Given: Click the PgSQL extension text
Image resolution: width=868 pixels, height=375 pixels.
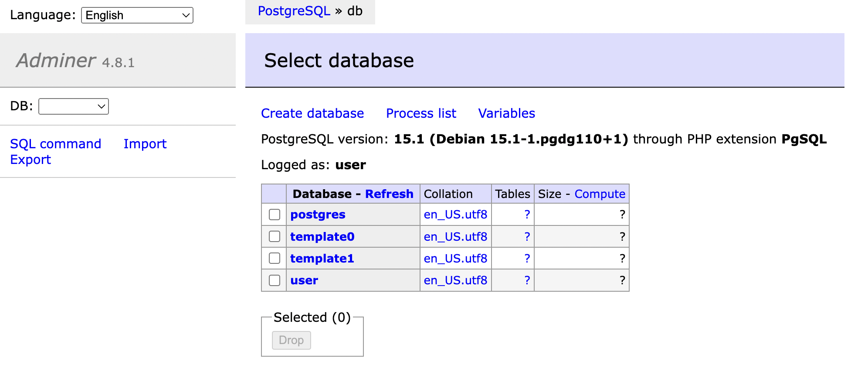Looking at the screenshot, I should (804, 139).
